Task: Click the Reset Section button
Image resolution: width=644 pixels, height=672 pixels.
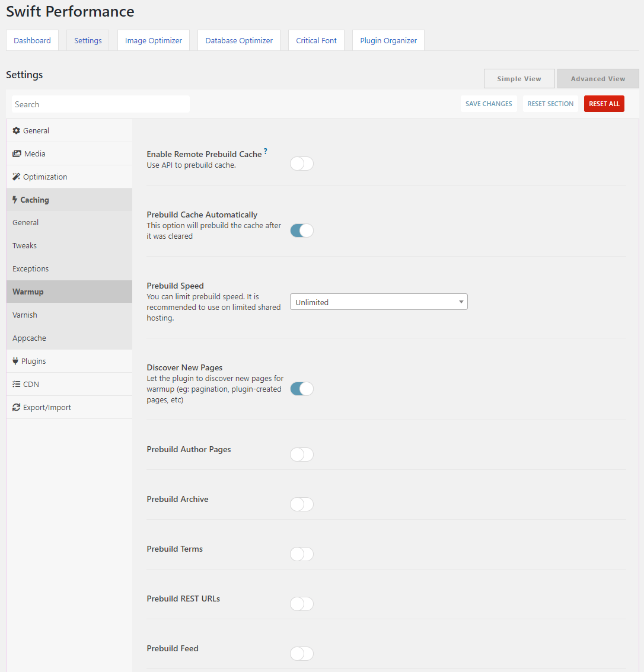Action: coord(550,104)
